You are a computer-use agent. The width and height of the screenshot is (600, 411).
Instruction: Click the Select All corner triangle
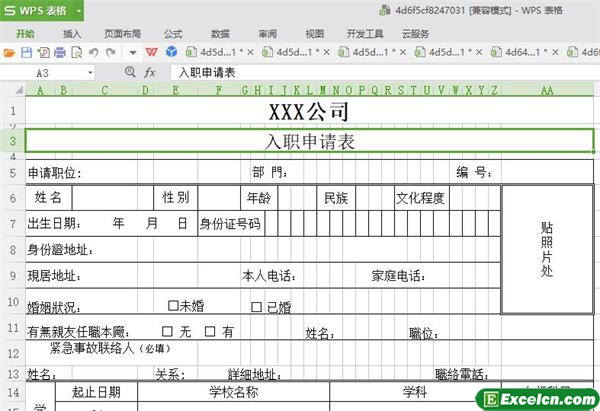point(19,90)
